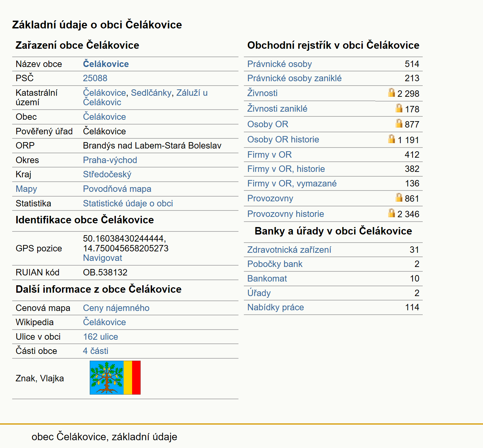
Task: Show Zdravotnická zařízení in Čelákovice
Action: 289,250
